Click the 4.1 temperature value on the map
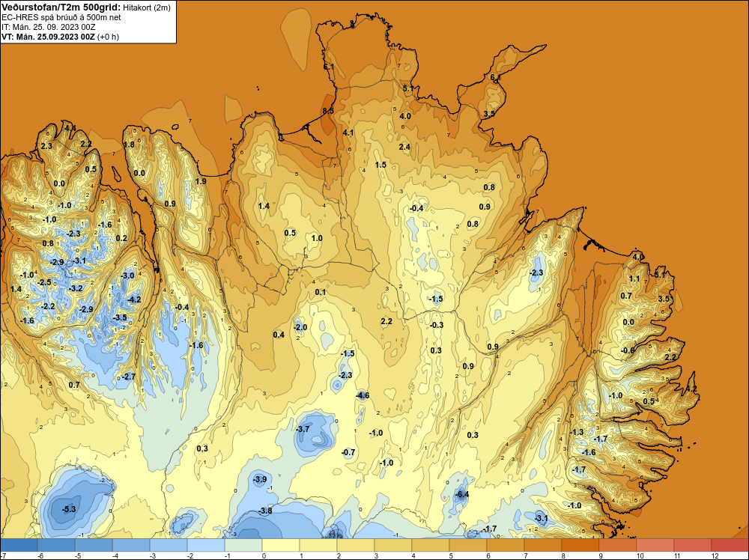The image size is (749, 560). tap(348, 133)
